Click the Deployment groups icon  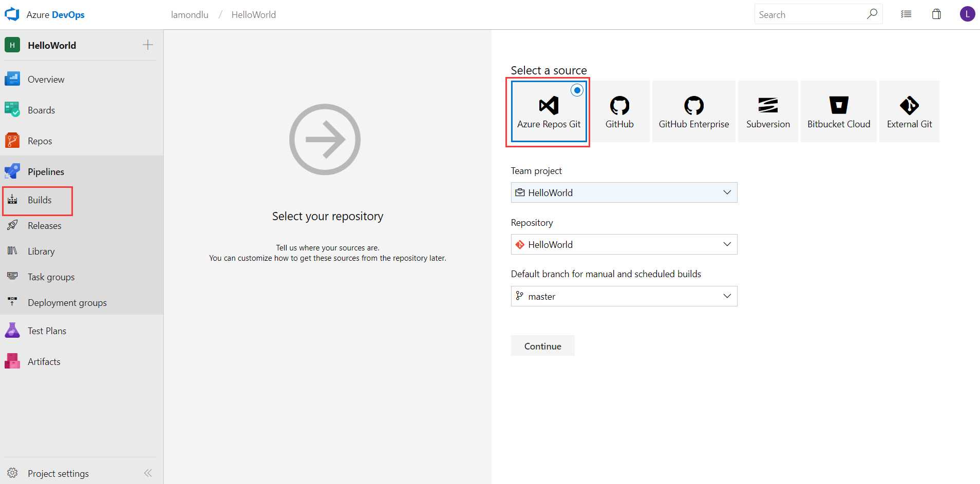pyautogui.click(x=12, y=302)
